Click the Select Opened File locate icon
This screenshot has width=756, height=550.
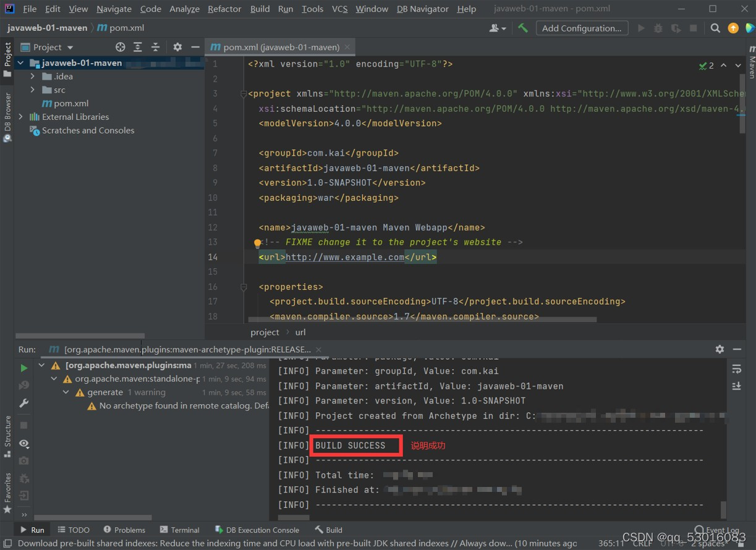click(121, 47)
